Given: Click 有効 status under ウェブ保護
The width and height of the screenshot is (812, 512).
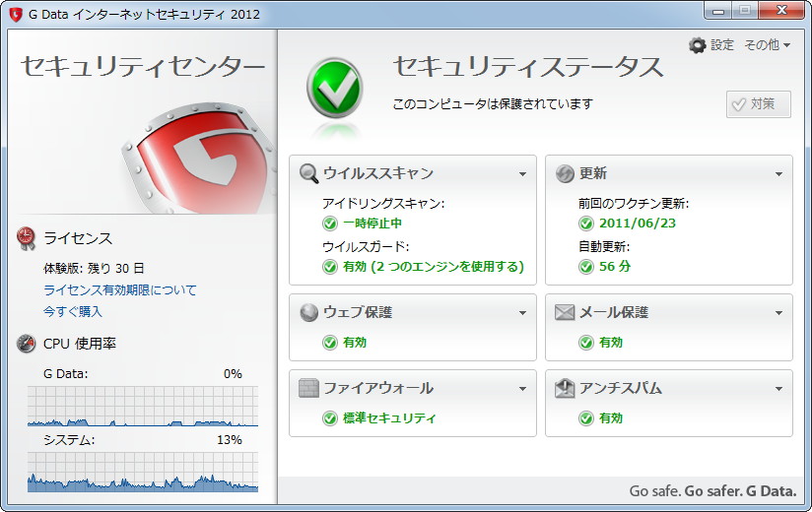Looking at the screenshot, I should point(355,343).
